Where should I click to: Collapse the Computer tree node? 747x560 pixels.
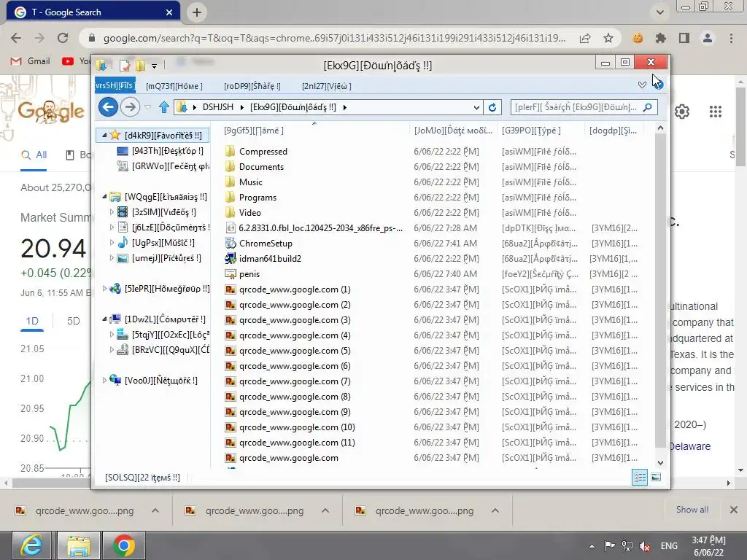[x=104, y=319]
